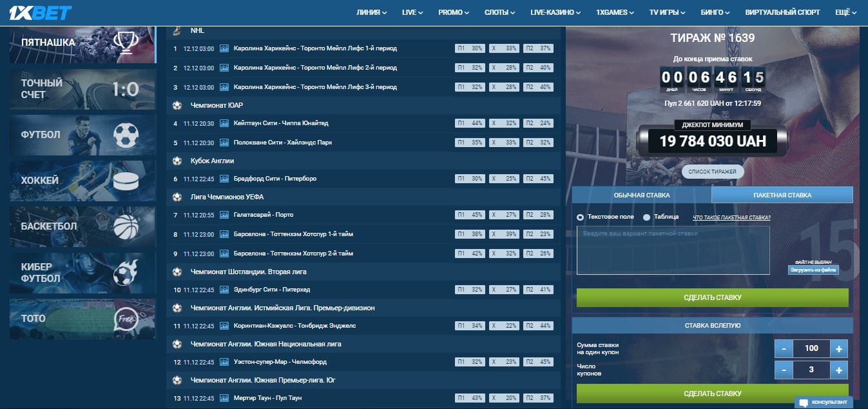Pick X 39% for Барселона 1-й тайм
868x409 pixels.
(x=504, y=234)
